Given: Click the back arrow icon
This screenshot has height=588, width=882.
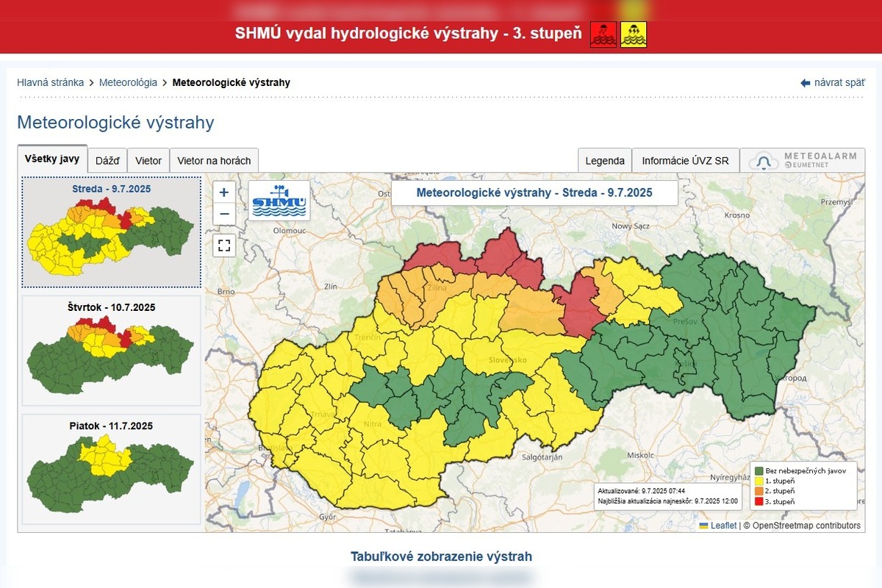Looking at the screenshot, I should click(x=805, y=83).
